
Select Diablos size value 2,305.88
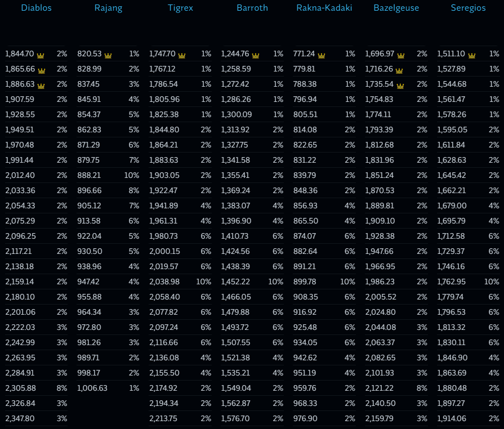click(21, 388)
